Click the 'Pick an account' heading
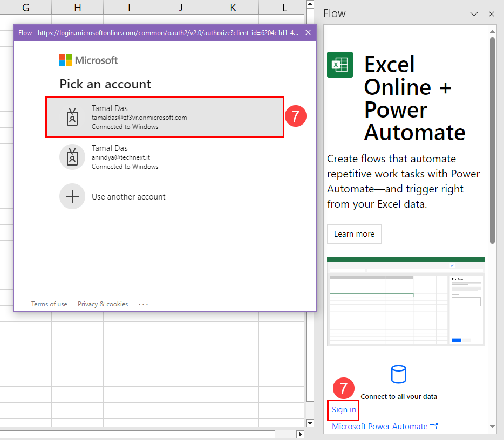Screen dimensions: 504x440 pos(105,84)
